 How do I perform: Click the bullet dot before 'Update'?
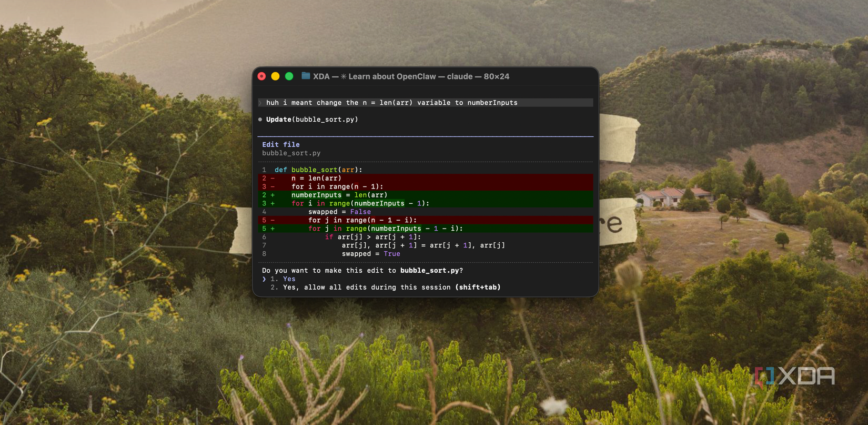click(x=260, y=120)
